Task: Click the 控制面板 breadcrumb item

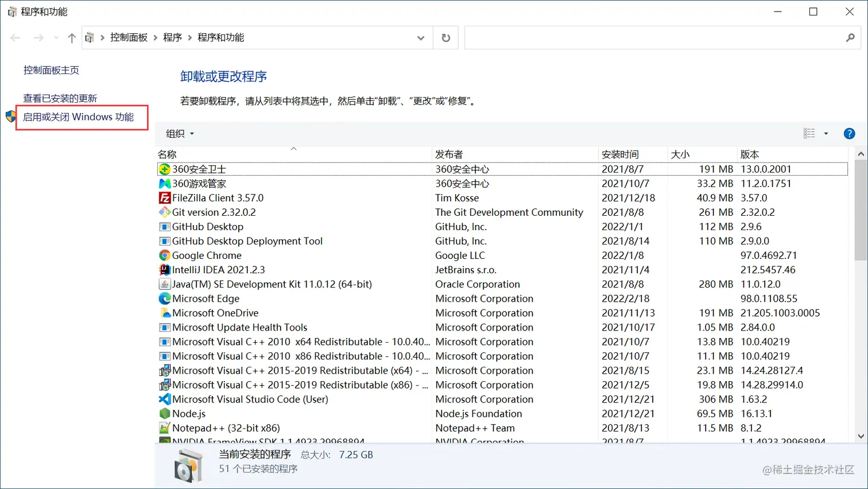Action: point(129,38)
